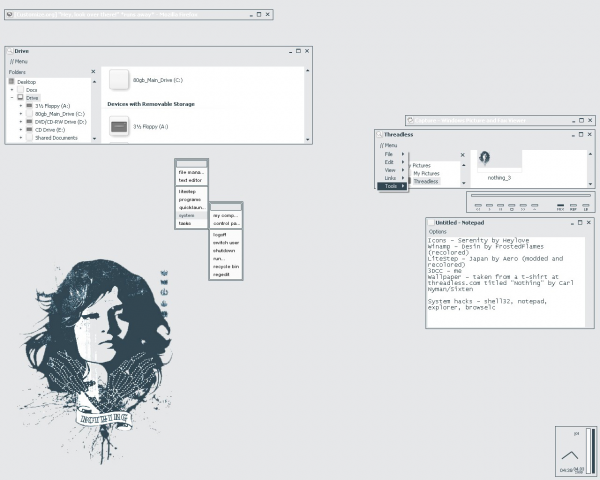Open the Links submenu in the Threadless window
Image resolution: width=600 pixels, height=480 pixels.
(392, 178)
